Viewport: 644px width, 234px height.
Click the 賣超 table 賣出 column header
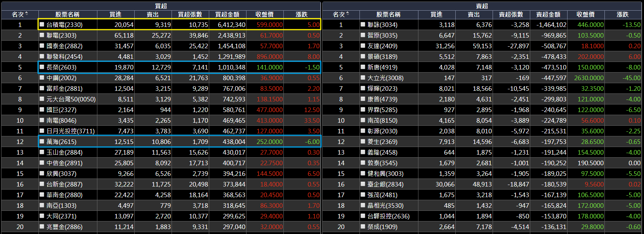pyautogui.click(x=474, y=14)
